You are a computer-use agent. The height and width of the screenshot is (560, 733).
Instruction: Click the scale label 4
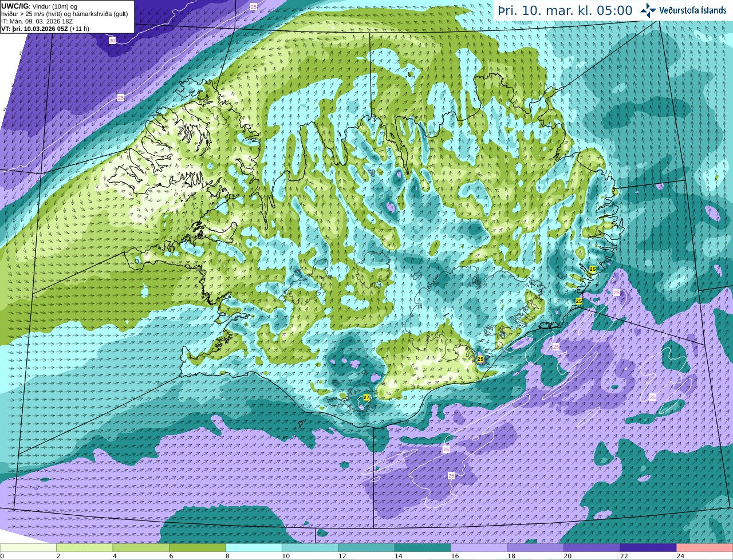coord(115,556)
